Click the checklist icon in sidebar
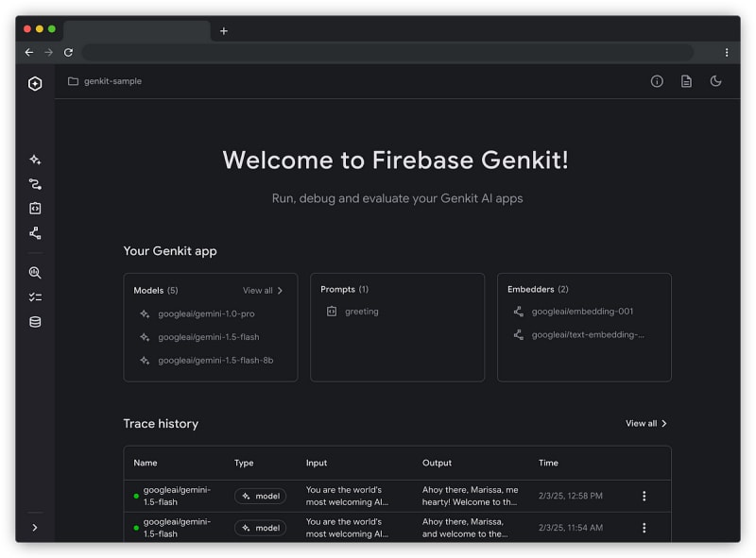Screen dimensions: 756x558 coord(35,297)
